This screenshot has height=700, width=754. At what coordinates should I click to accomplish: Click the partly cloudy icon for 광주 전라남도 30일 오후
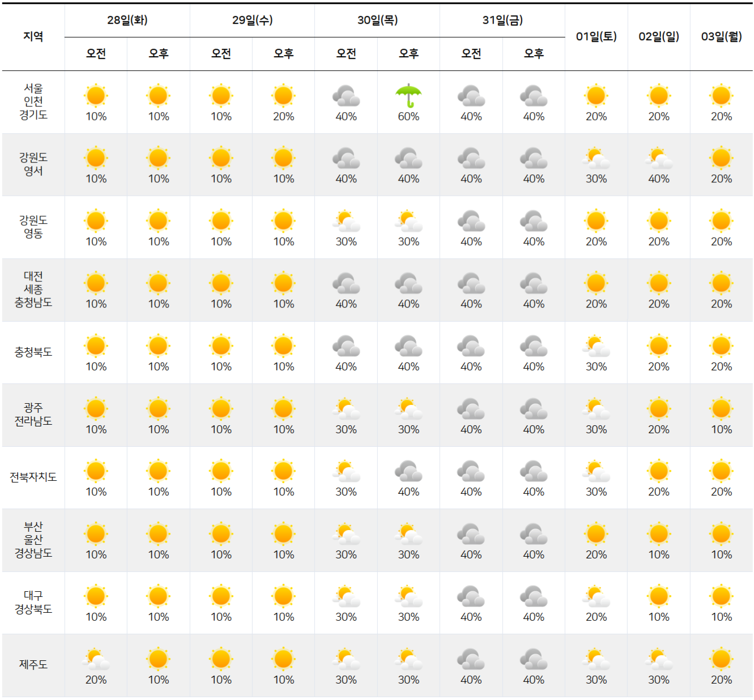[x=408, y=409]
